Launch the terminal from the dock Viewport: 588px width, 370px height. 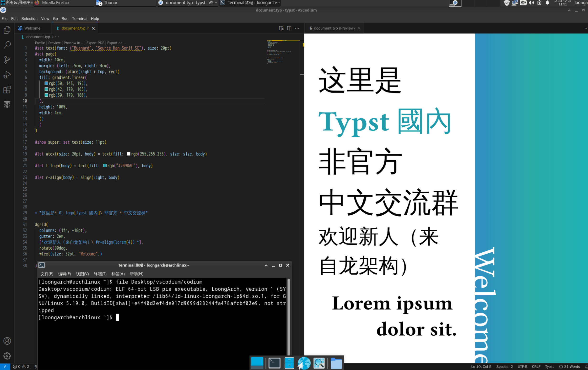point(275,363)
